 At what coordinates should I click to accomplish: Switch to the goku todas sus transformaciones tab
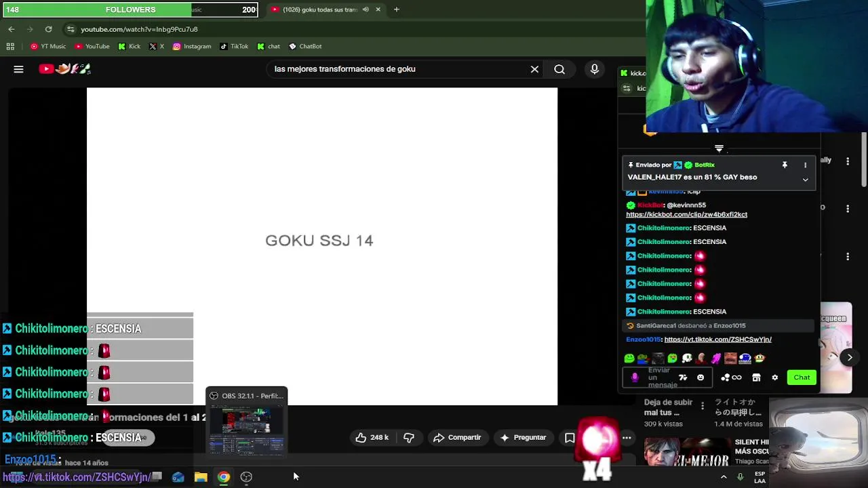(x=319, y=9)
